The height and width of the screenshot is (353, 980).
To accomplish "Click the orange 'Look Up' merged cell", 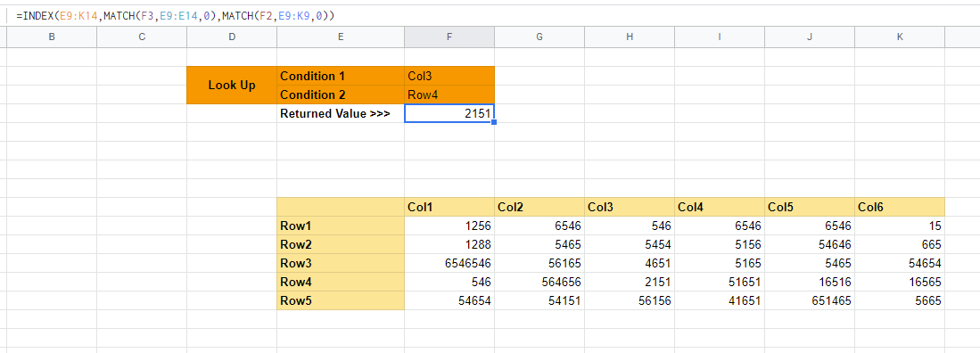I will coord(232,85).
